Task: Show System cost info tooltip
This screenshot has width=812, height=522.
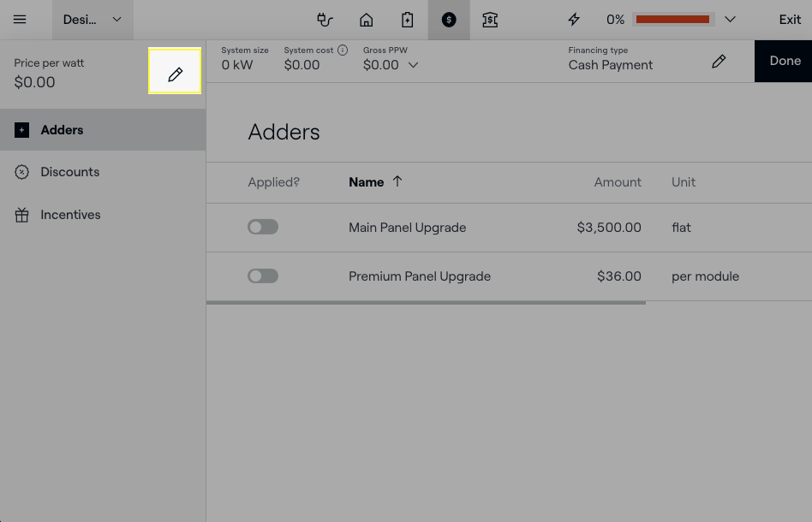Action: click(343, 50)
